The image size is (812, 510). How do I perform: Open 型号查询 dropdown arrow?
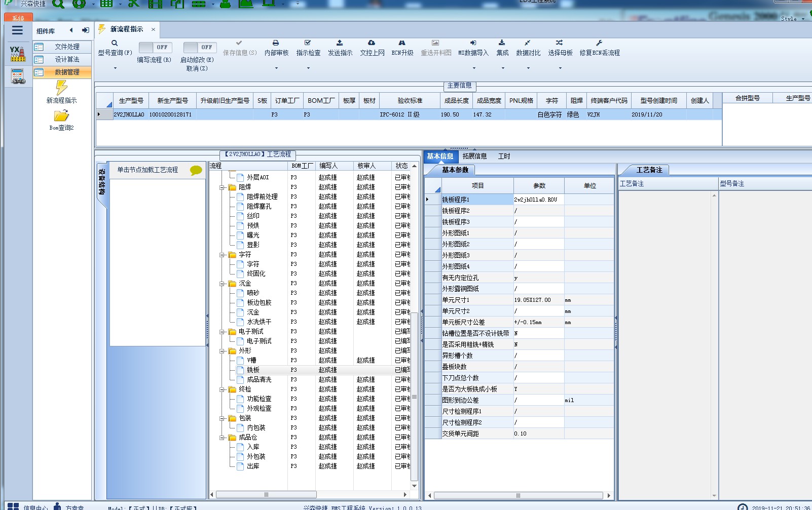point(115,68)
